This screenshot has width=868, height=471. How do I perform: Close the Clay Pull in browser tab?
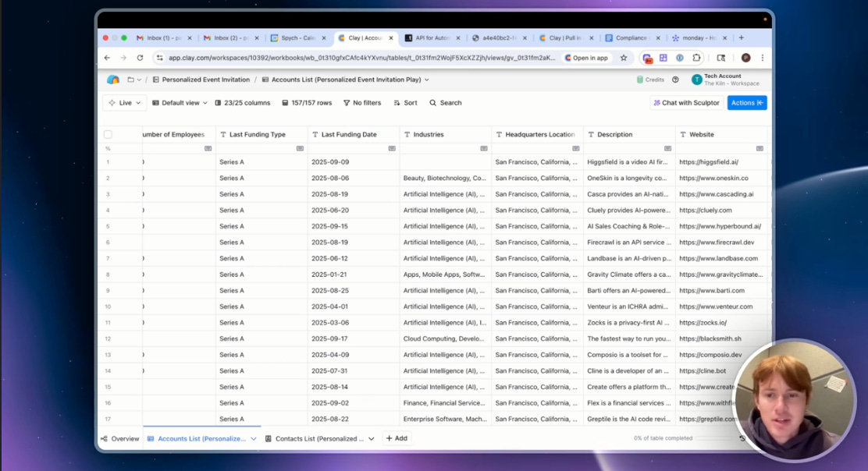coord(591,37)
